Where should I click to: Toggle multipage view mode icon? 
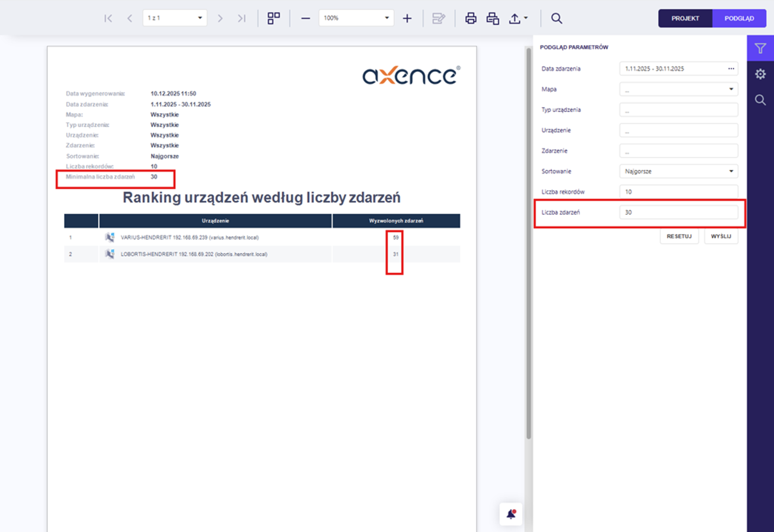tap(274, 18)
